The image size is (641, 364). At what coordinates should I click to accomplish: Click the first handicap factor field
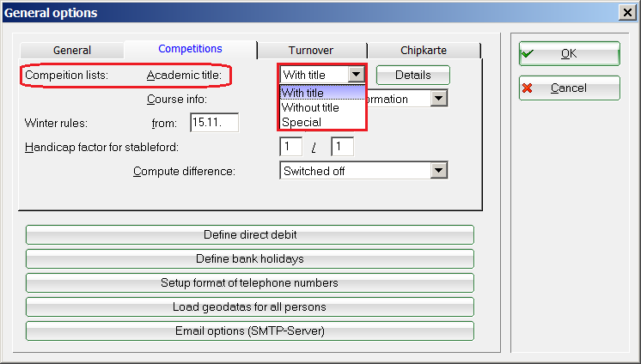[x=290, y=147]
